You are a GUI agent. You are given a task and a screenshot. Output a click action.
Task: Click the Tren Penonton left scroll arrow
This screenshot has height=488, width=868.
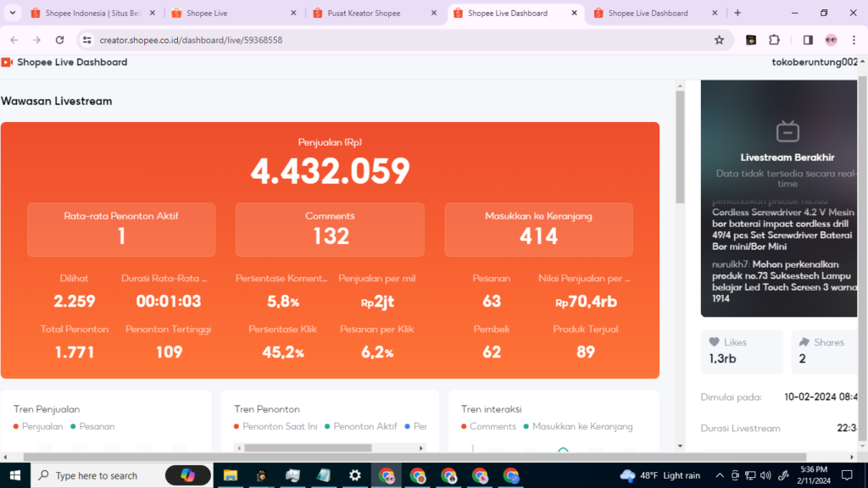(x=239, y=447)
